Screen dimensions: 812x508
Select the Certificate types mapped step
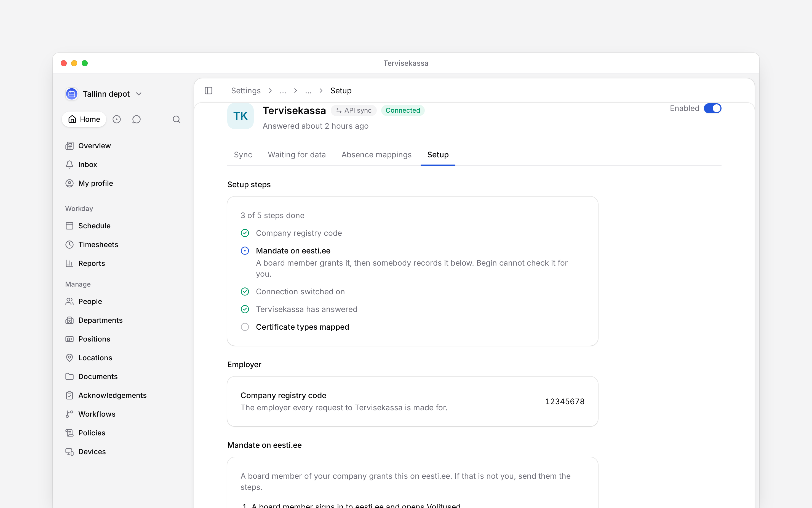pyautogui.click(x=302, y=327)
